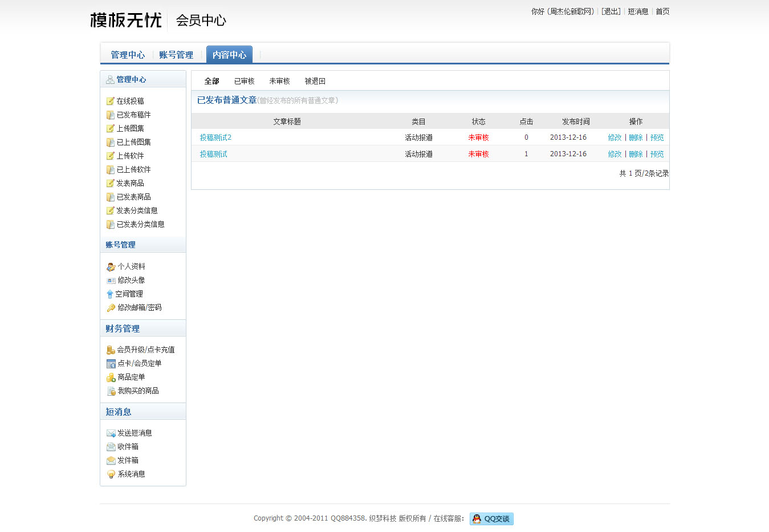
Task: Click the 会员升级/点卡充值 coins icon
Action: tap(111, 350)
